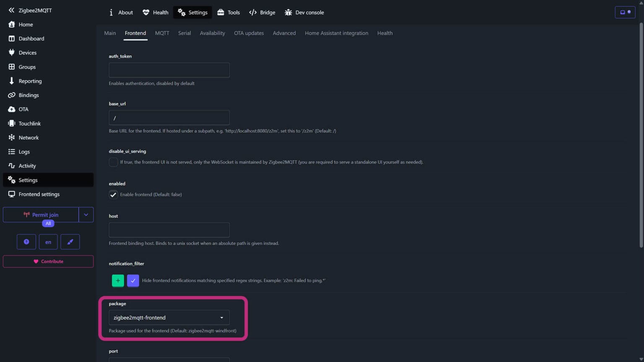644x362 pixels.
Task: Open the Groups page
Action: pos(48,67)
